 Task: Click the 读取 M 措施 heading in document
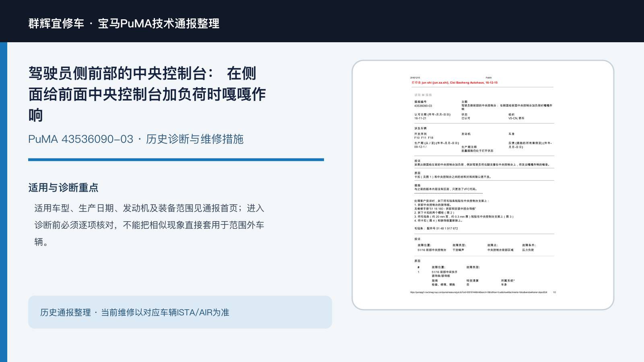click(x=423, y=95)
